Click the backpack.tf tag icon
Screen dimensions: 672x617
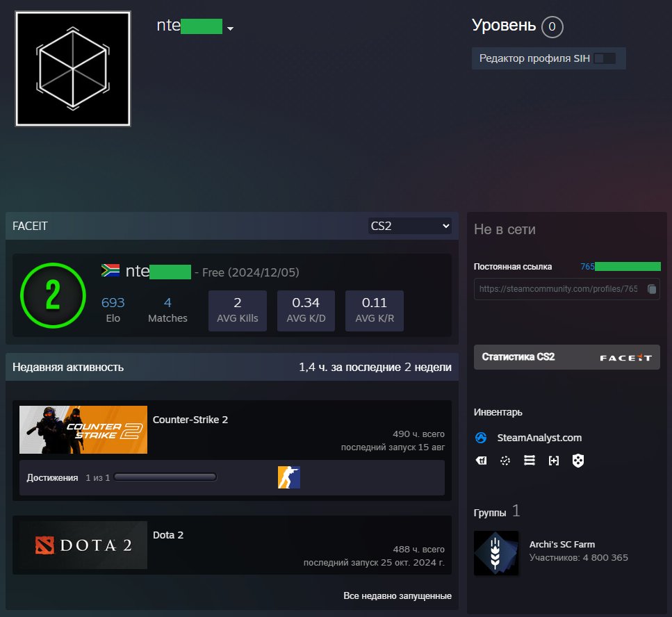[481, 461]
